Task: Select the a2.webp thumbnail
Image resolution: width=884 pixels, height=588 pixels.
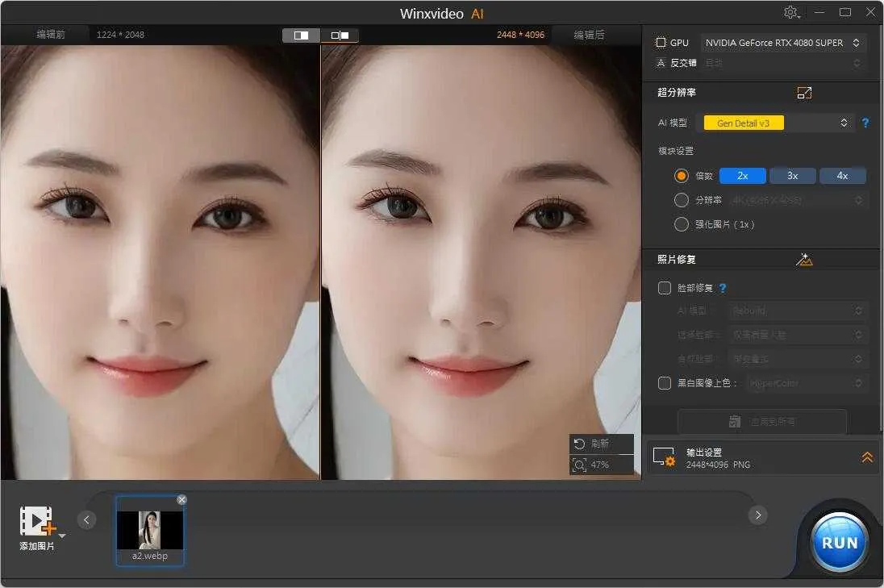Action: pos(150,530)
